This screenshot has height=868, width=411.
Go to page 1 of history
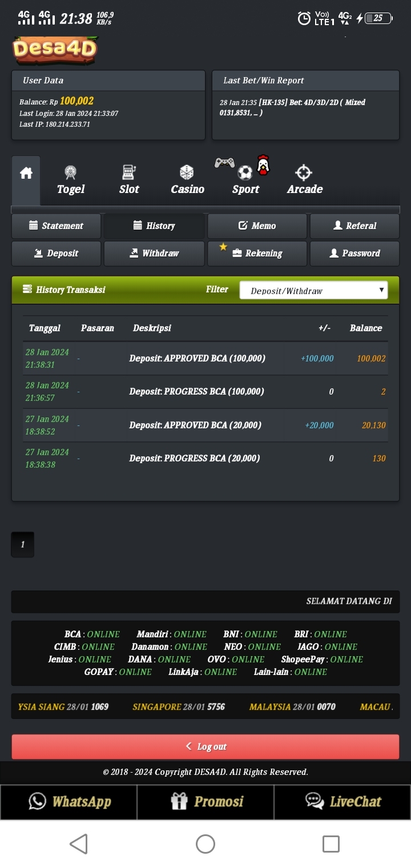pyautogui.click(x=23, y=544)
